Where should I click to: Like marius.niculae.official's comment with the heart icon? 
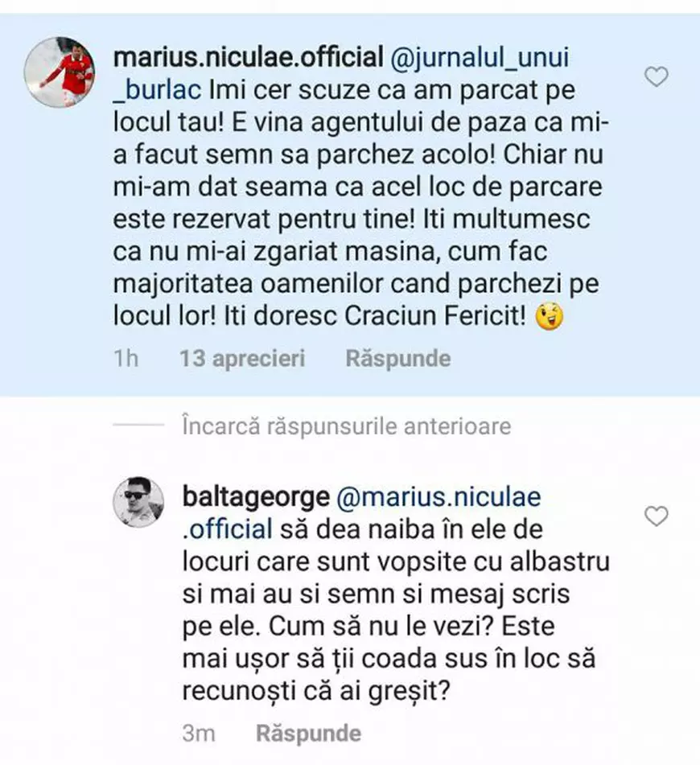tap(656, 76)
